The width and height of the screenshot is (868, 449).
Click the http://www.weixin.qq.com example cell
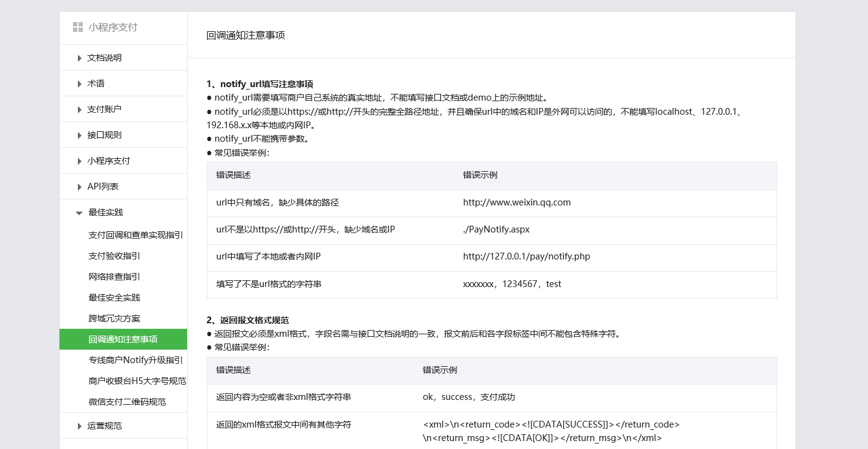(517, 202)
